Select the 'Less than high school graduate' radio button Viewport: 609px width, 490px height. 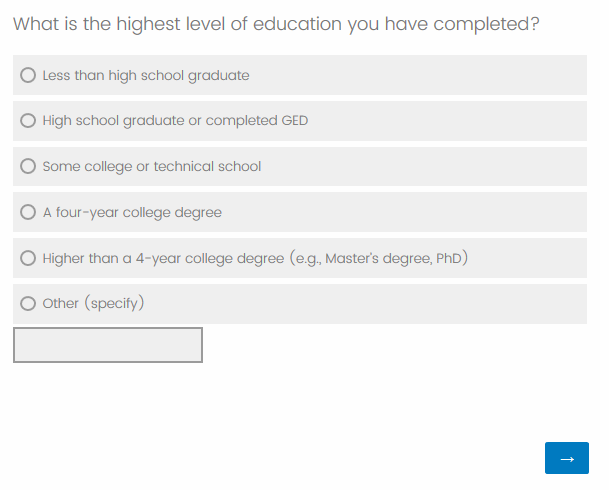click(x=28, y=75)
